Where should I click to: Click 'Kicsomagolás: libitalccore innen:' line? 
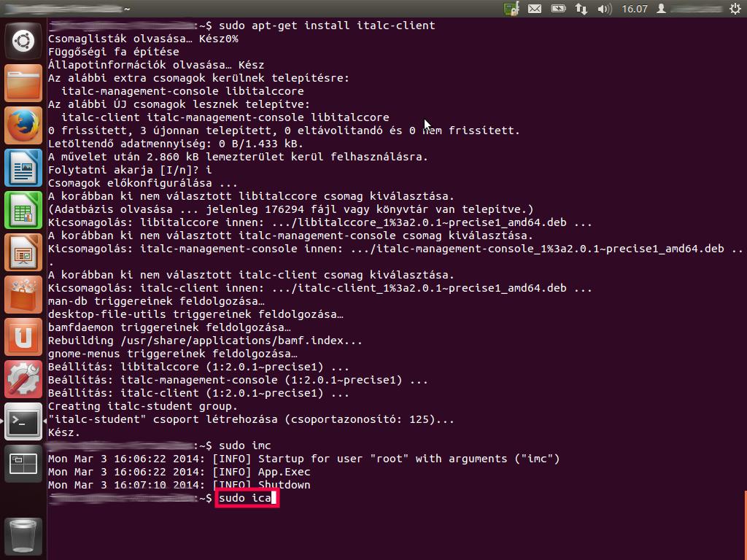[320, 222]
